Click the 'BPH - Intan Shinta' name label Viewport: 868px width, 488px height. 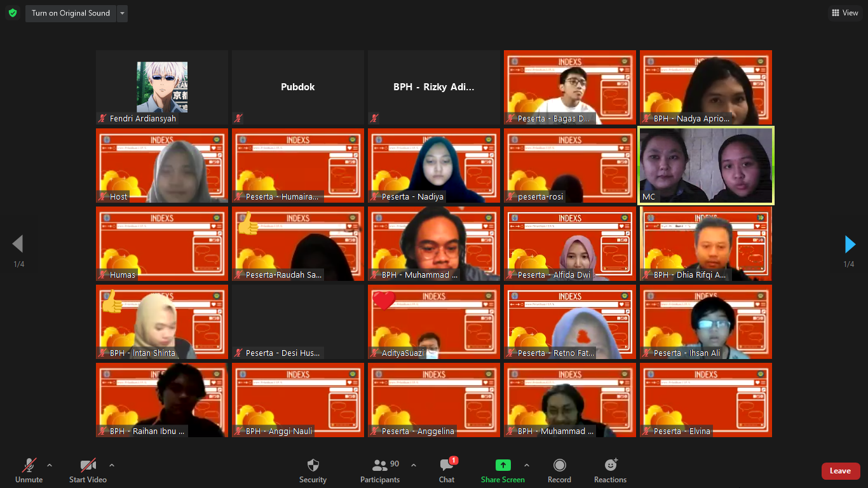[142, 353]
